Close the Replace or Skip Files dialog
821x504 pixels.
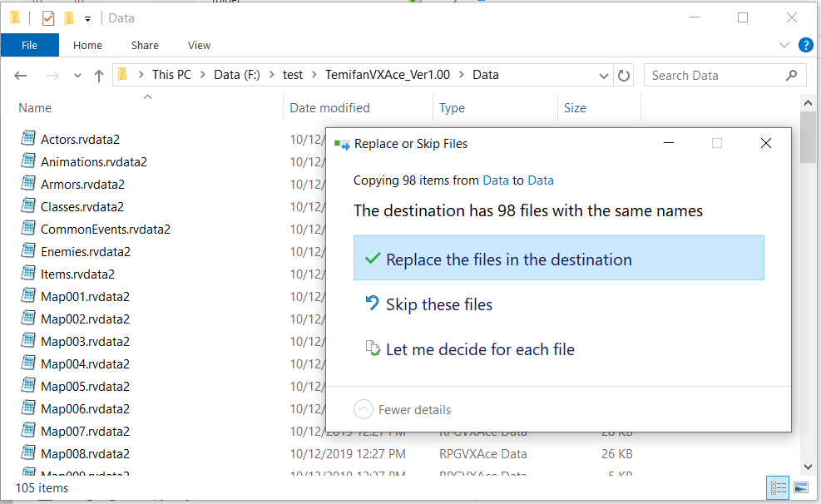click(766, 143)
